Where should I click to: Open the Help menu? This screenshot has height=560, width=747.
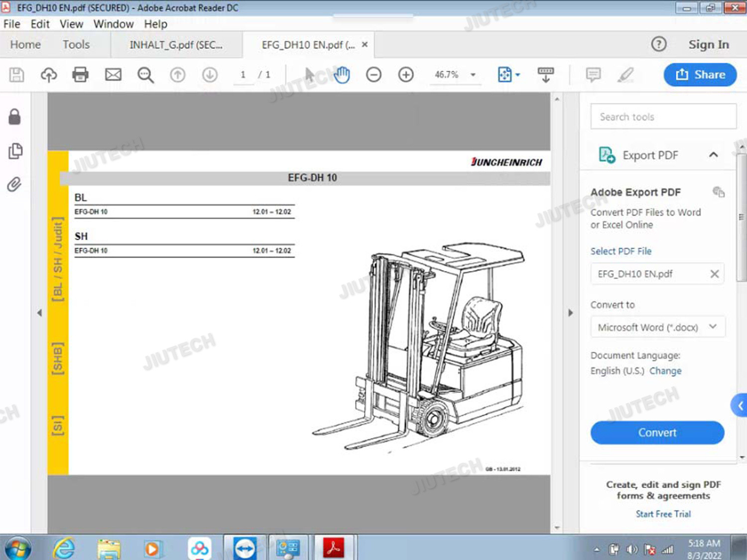tap(155, 24)
